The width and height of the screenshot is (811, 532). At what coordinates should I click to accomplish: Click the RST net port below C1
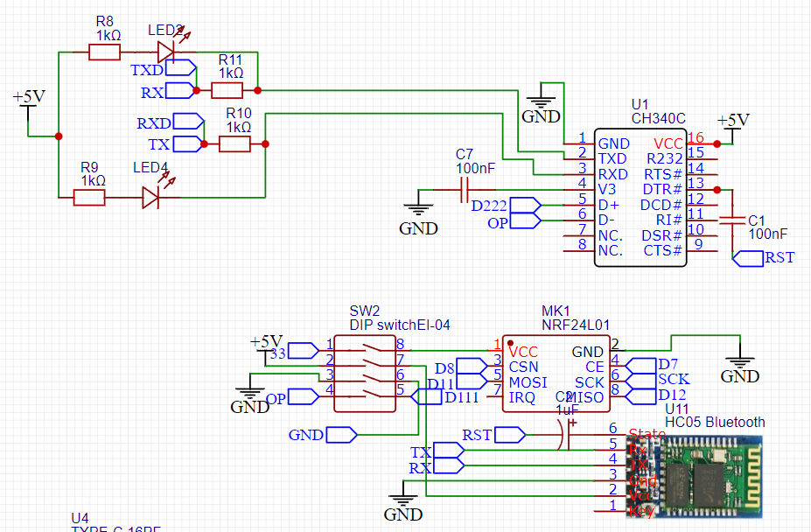click(x=748, y=258)
